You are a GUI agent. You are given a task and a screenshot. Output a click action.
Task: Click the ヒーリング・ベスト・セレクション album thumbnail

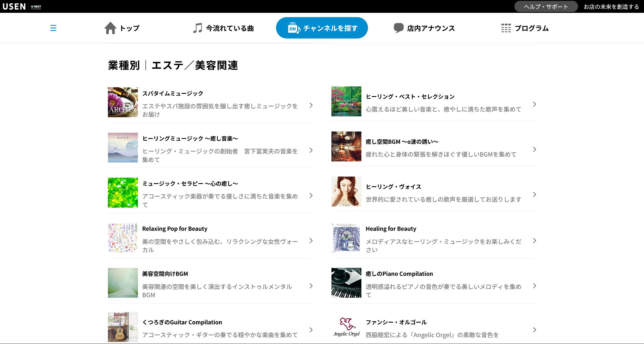[346, 101]
